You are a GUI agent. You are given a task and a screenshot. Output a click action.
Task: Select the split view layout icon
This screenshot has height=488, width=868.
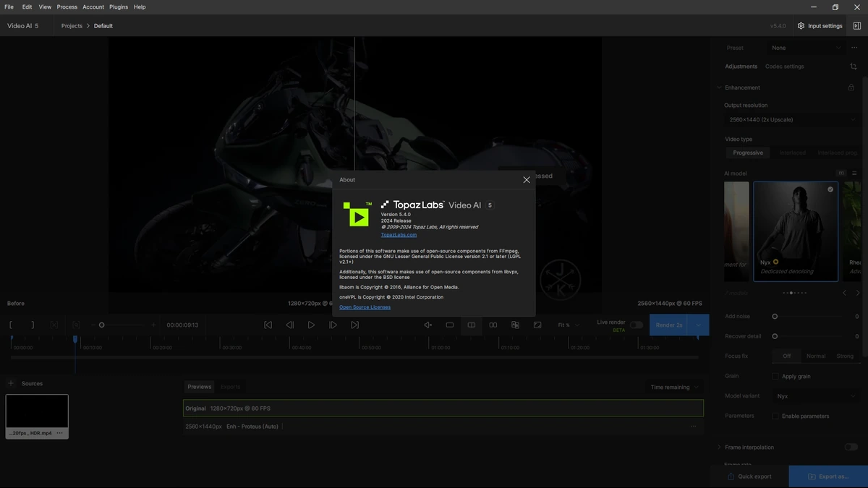pyautogui.click(x=472, y=325)
